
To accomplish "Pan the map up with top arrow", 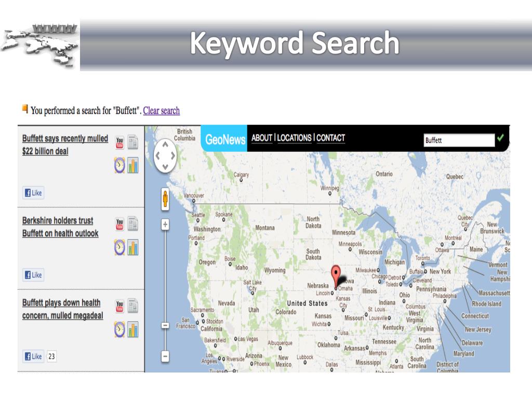I will point(165,144).
